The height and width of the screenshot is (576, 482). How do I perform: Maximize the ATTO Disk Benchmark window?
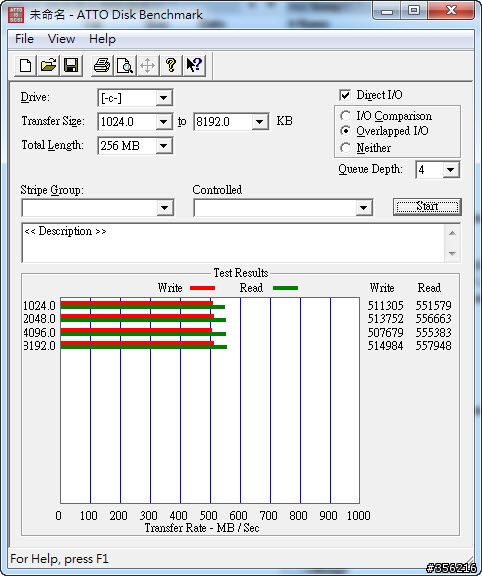[414, 10]
